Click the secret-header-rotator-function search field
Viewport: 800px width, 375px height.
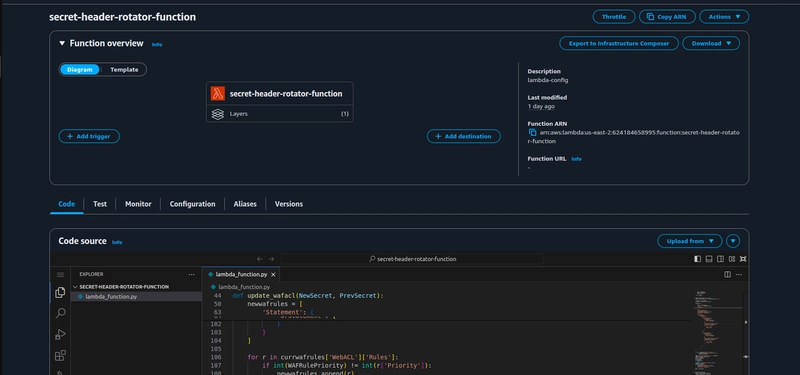[x=412, y=259]
